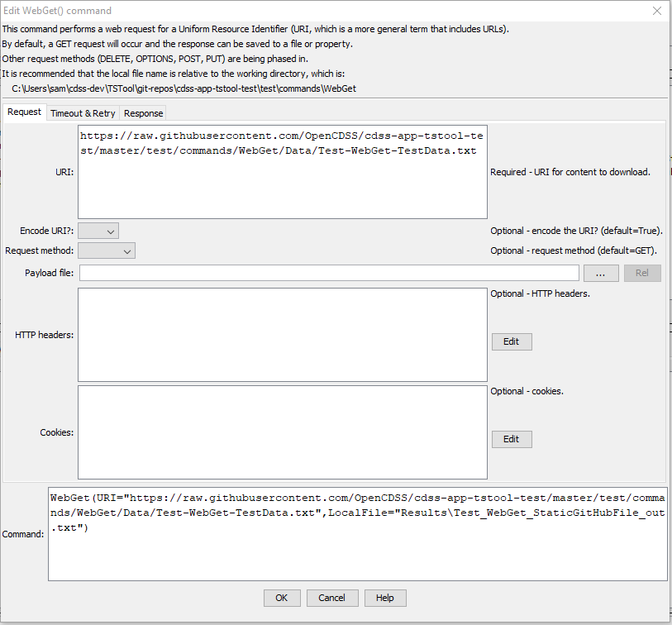Click the Payload file input field

tap(329, 273)
